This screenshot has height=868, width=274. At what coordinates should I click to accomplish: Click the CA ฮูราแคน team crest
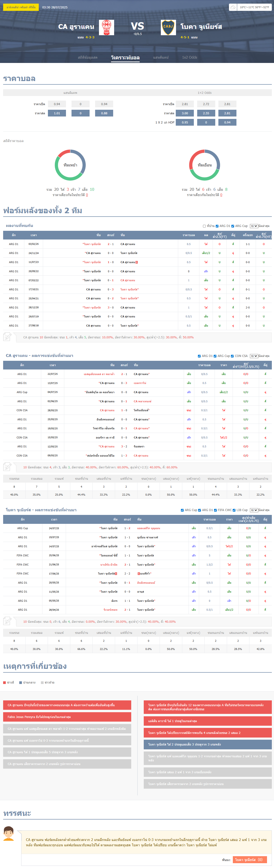[x=107, y=27]
